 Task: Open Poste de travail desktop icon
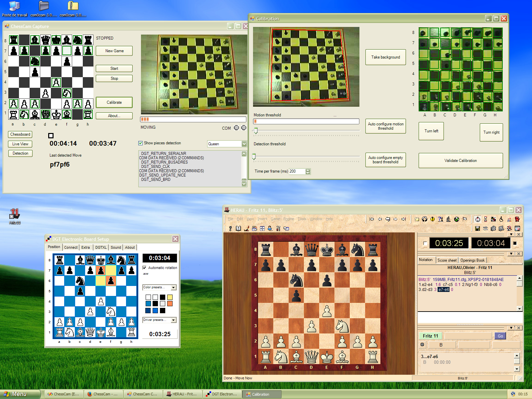pos(15,9)
